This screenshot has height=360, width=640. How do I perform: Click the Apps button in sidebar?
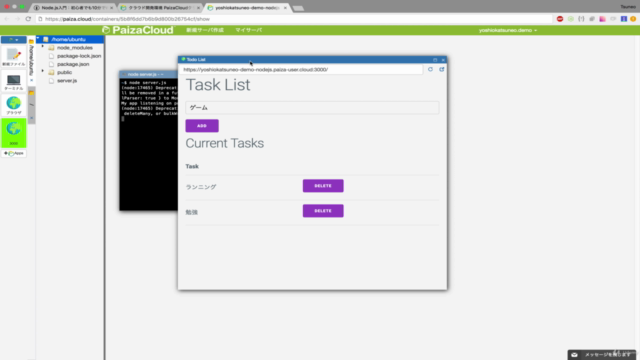coord(13,153)
